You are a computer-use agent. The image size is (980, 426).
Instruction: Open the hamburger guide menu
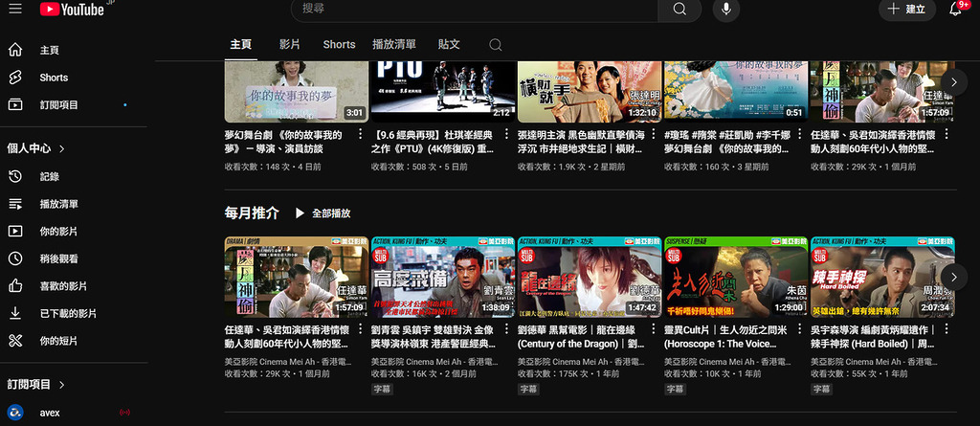tap(15, 9)
